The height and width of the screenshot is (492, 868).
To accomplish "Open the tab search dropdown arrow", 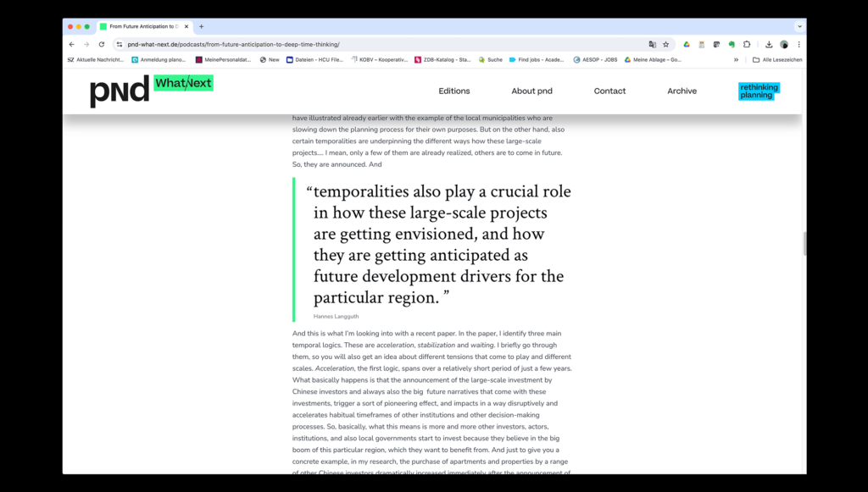I will (798, 26).
